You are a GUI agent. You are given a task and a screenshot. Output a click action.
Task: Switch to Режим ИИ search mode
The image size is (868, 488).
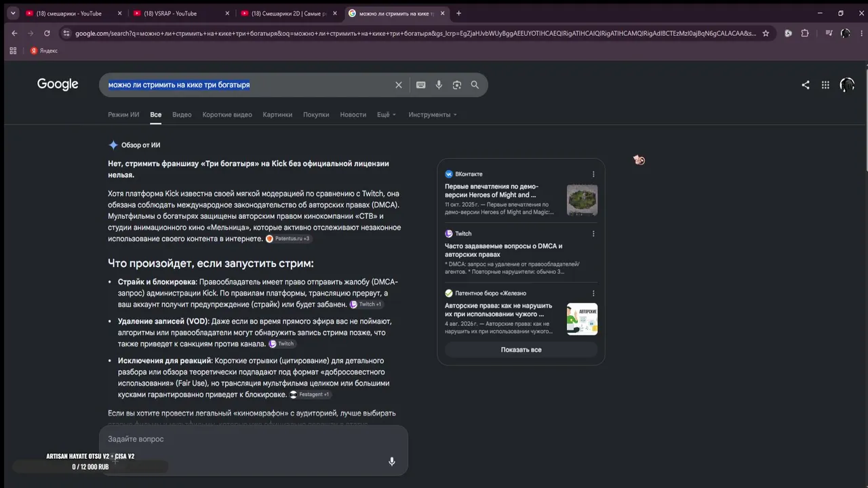pyautogui.click(x=123, y=115)
